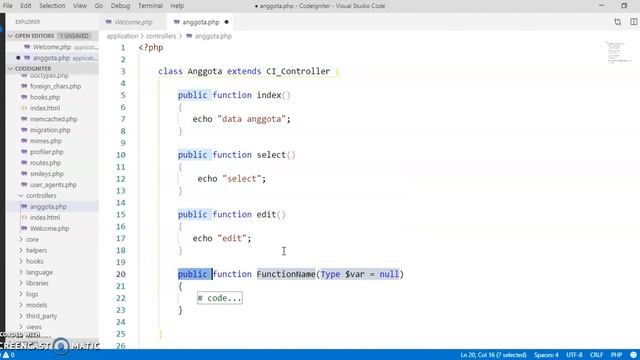The image size is (640, 360).
Task: Open memcached.php in explorer
Action: 53,119
